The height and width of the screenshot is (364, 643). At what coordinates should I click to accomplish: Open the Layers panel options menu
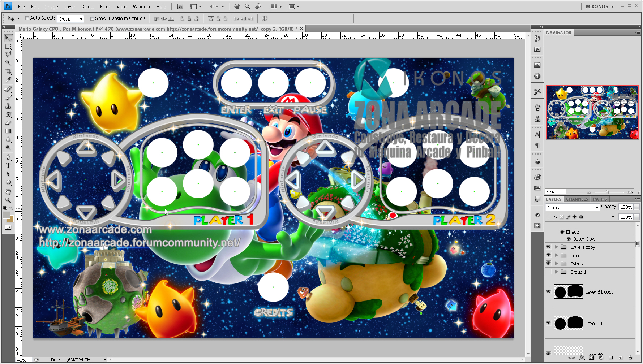coord(637,199)
